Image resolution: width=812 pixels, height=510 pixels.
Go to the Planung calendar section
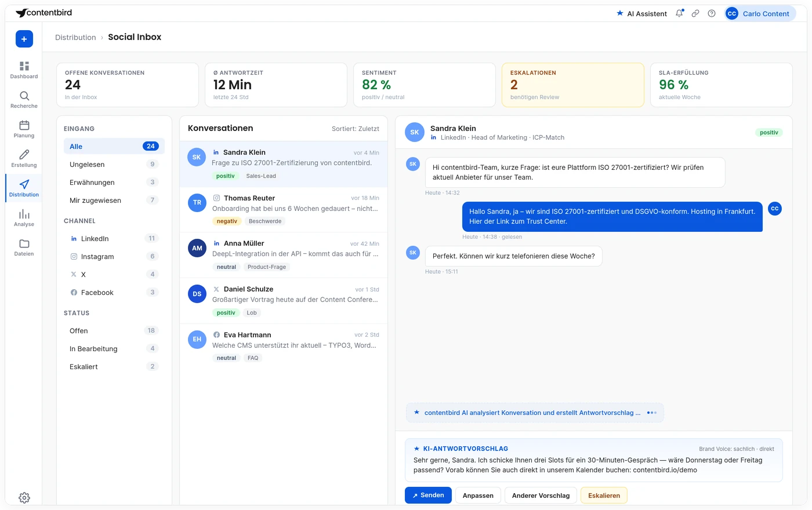click(x=24, y=129)
